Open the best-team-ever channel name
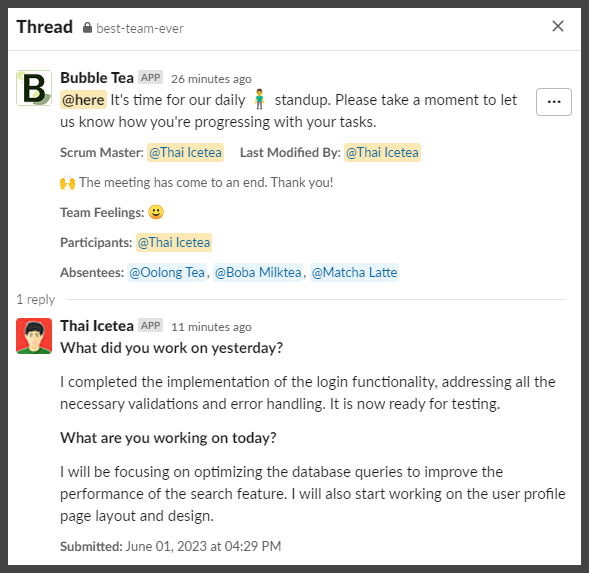The height and width of the screenshot is (573, 589). (x=140, y=29)
